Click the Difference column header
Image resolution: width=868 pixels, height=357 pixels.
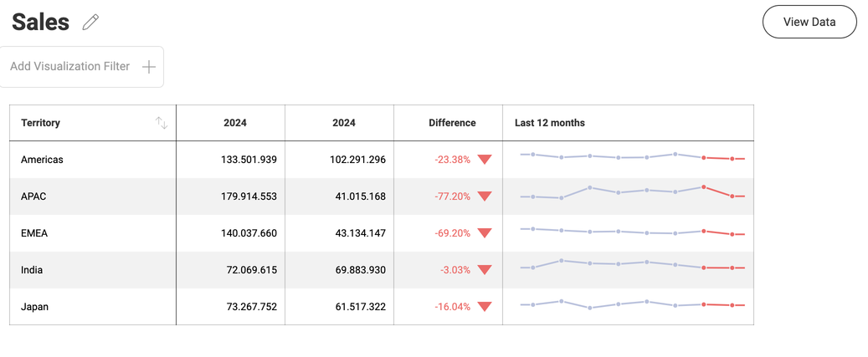point(449,123)
